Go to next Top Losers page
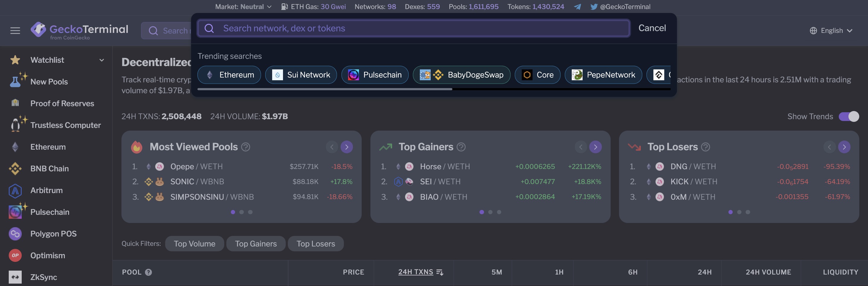 [844, 147]
